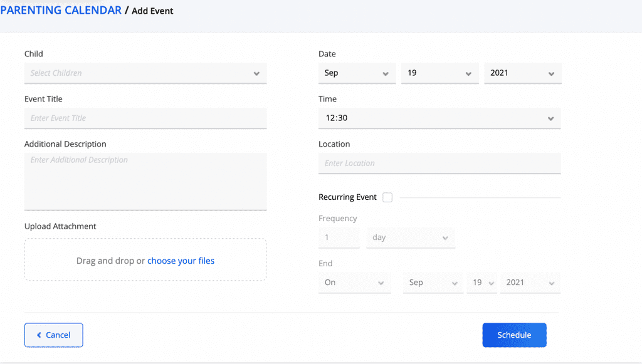Expand the Time dropdown showing 12:30
This screenshot has width=642, height=364.
pyautogui.click(x=439, y=118)
